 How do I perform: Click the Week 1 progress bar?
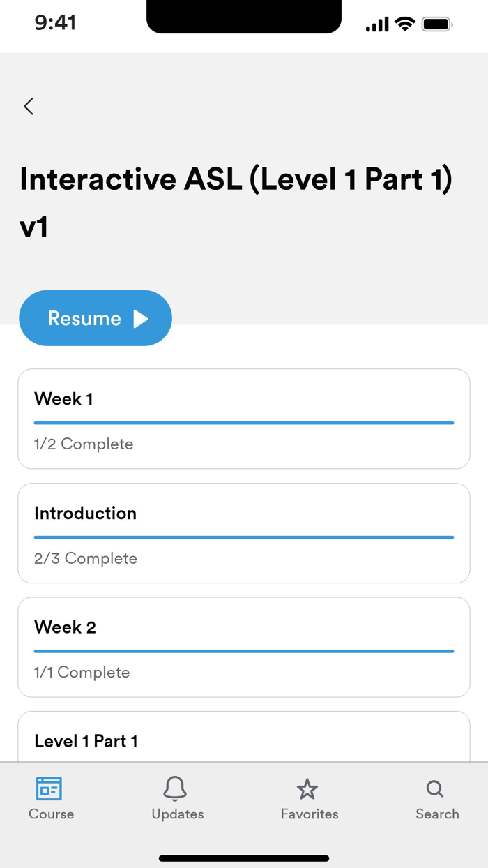[244, 423]
